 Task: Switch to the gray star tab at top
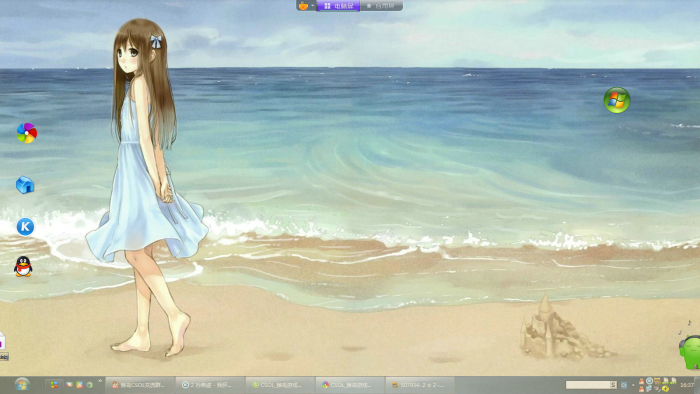(381, 6)
